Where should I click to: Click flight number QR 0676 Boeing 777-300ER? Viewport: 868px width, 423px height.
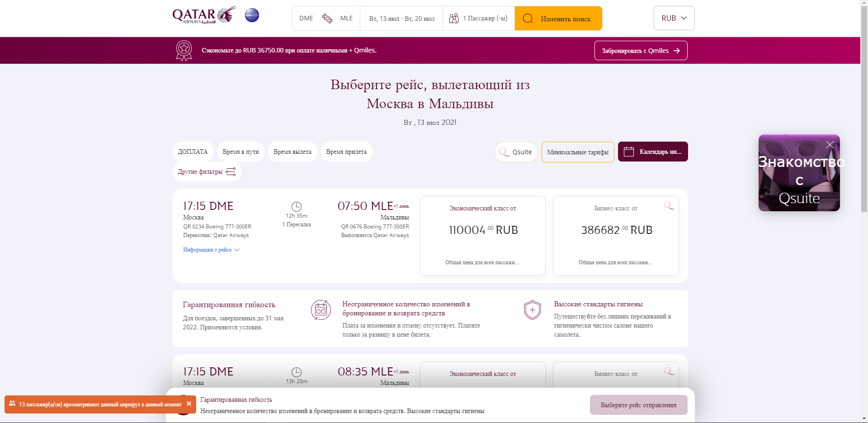pyautogui.click(x=375, y=227)
